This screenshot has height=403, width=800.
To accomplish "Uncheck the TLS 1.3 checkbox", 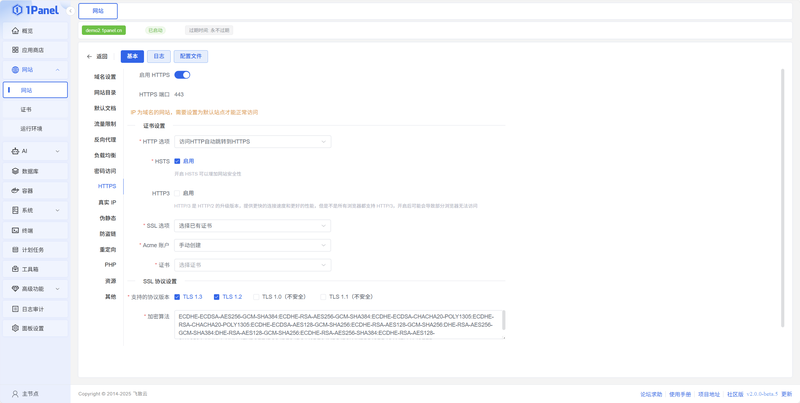I will 177,297.
